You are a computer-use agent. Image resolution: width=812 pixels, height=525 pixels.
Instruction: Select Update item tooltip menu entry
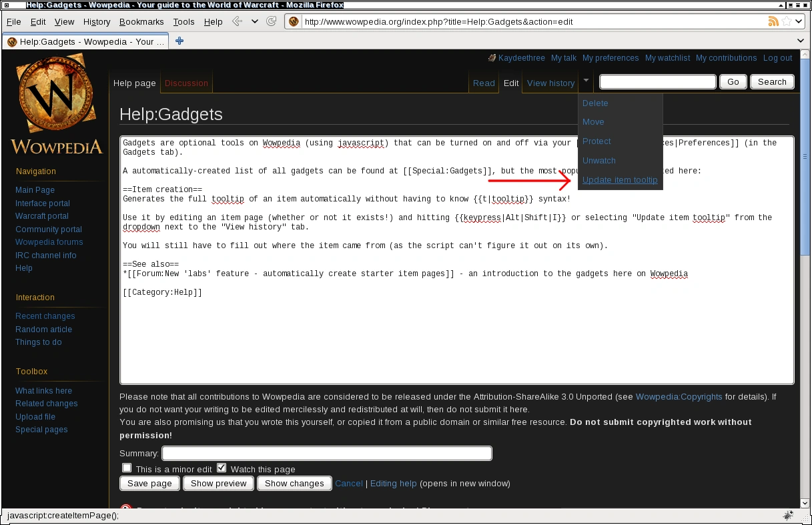pos(620,179)
